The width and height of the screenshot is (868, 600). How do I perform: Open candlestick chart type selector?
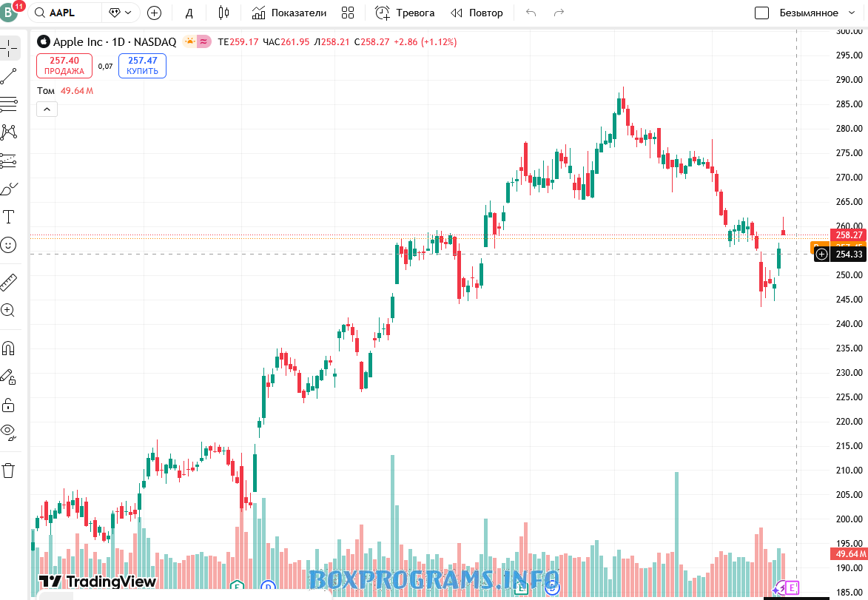(x=224, y=13)
